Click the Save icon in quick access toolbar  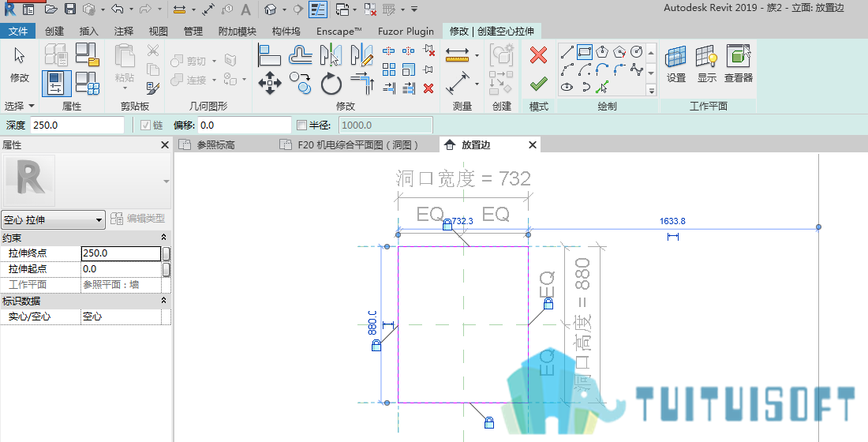[69, 9]
